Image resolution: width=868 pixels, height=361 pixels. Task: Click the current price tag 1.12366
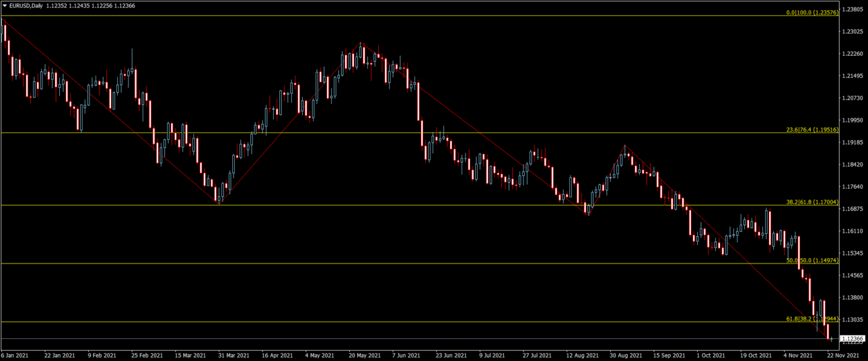pyautogui.click(x=853, y=339)
